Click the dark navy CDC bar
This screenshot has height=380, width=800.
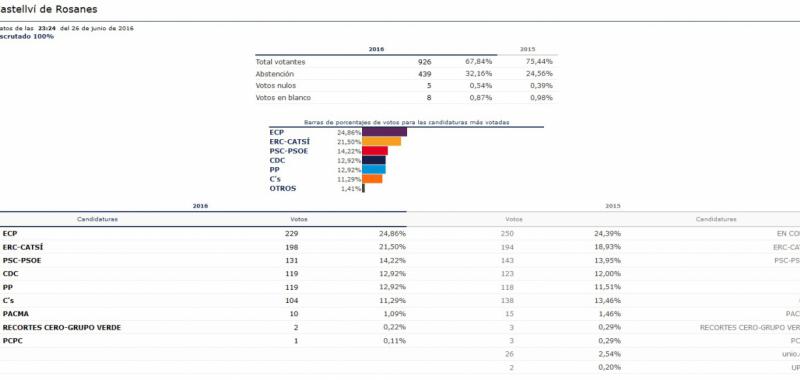(373, 160)
